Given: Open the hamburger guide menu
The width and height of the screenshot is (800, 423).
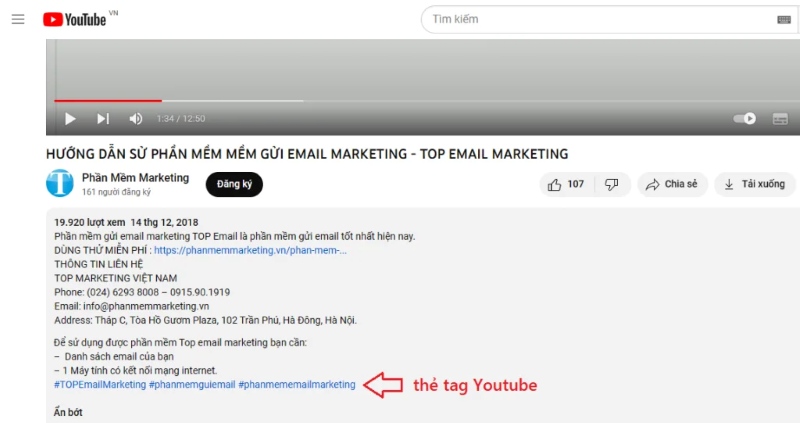Looking at the screenshot, I should click(x=18, y=19).
